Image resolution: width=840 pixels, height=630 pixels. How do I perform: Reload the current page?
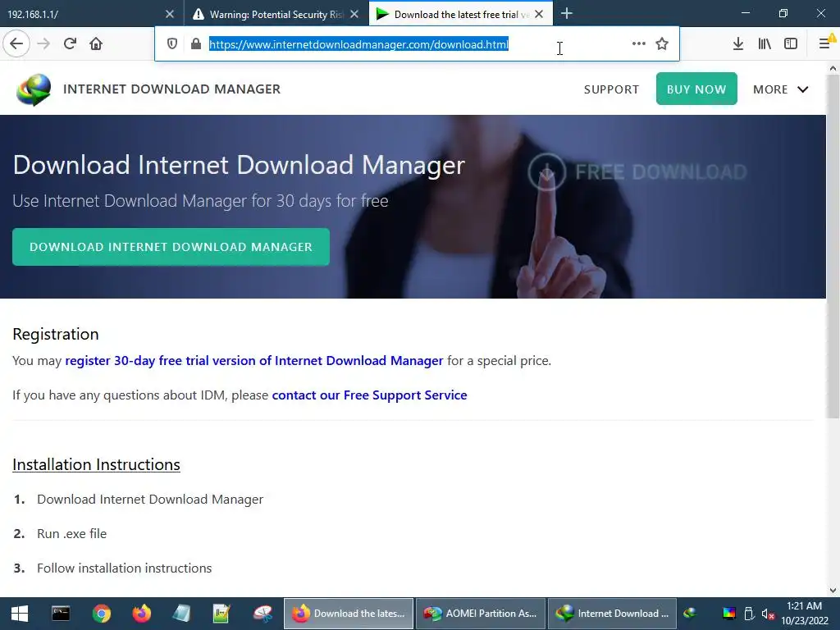pos(70,44)
